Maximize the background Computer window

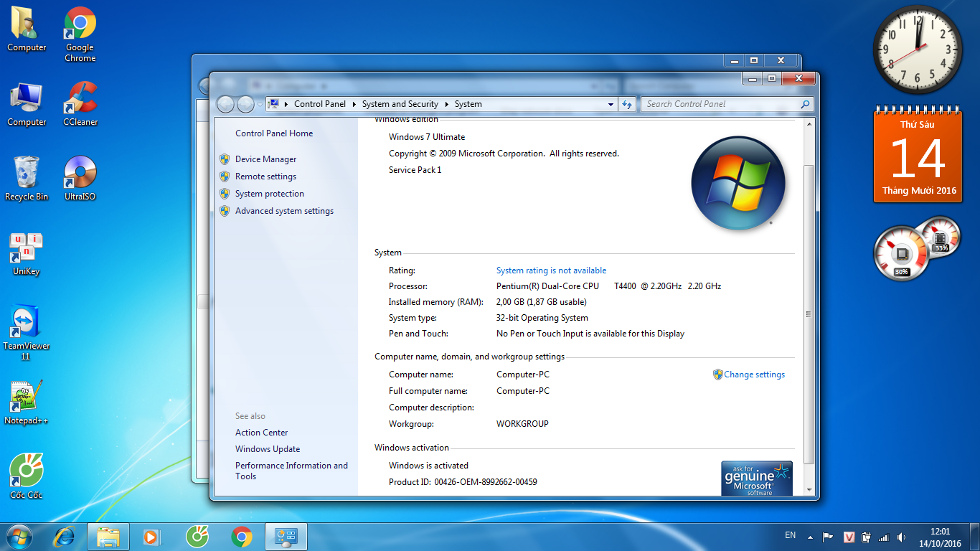pos(753,61)
